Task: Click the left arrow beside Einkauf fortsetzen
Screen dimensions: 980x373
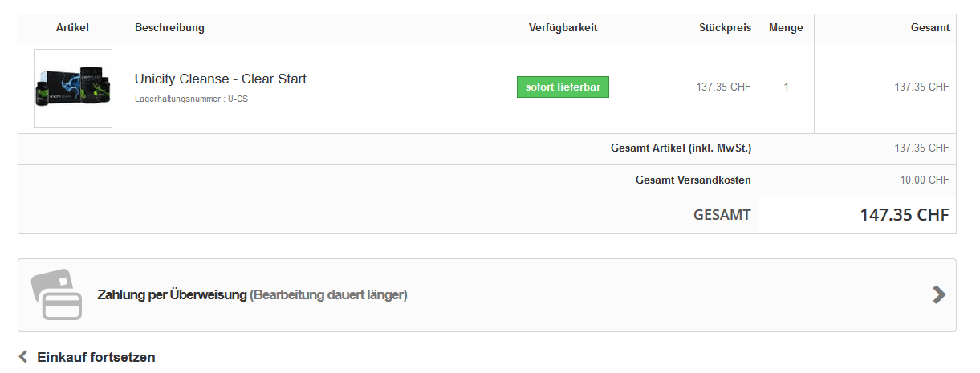Action: click(x=23, y=357)
